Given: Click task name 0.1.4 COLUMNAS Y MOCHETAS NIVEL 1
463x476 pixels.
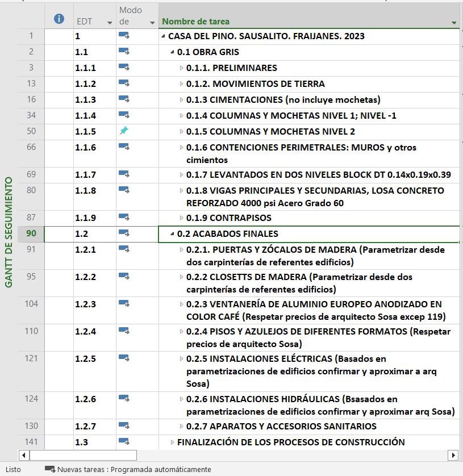Looking at the screenshot, I should pyautogui.click(x=291, y=116).
